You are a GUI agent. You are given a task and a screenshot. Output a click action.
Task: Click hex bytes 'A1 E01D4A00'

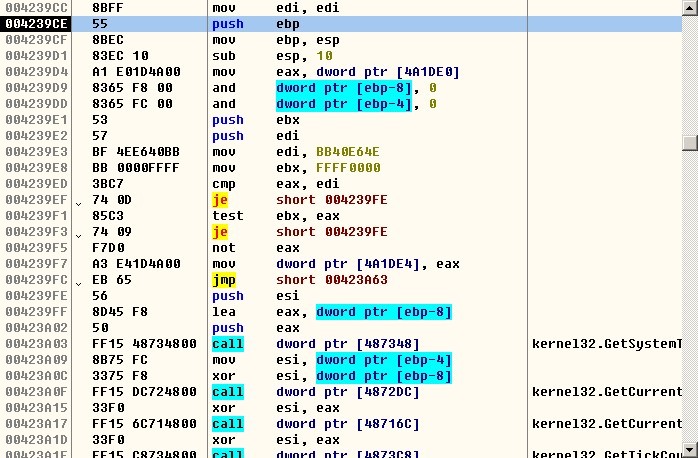click(136, 72)
